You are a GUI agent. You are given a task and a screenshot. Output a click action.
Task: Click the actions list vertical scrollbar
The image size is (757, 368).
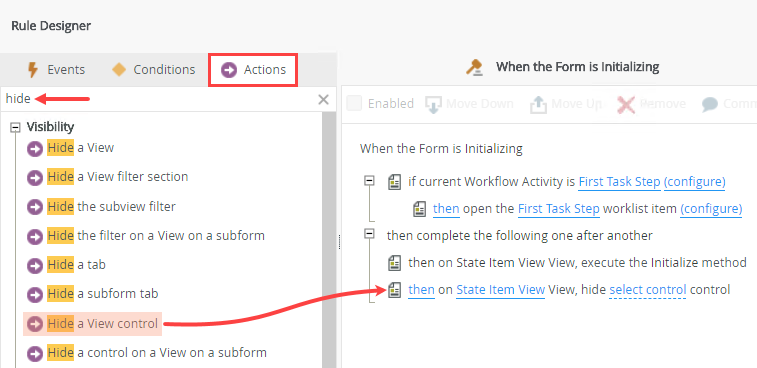point(329,240)
